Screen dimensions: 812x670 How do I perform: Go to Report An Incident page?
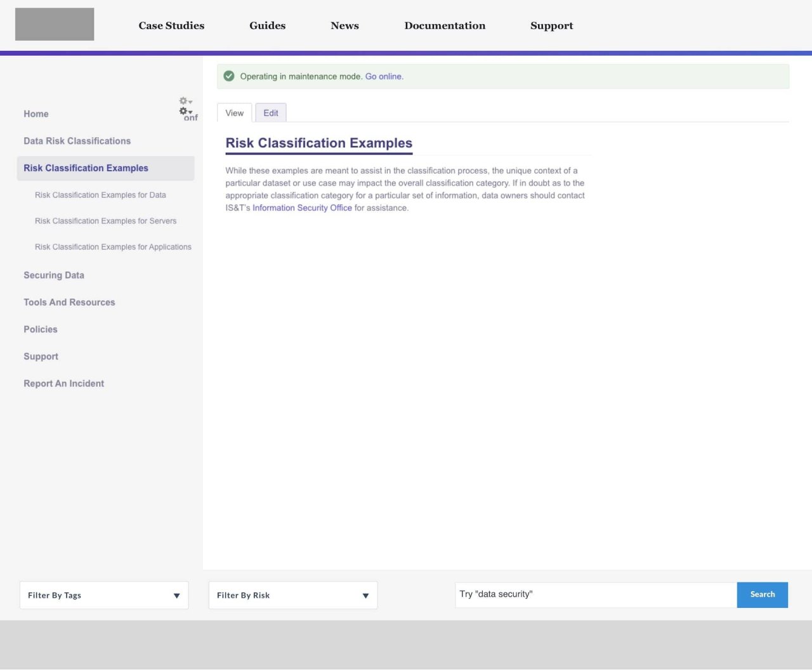tap(63, 383)
